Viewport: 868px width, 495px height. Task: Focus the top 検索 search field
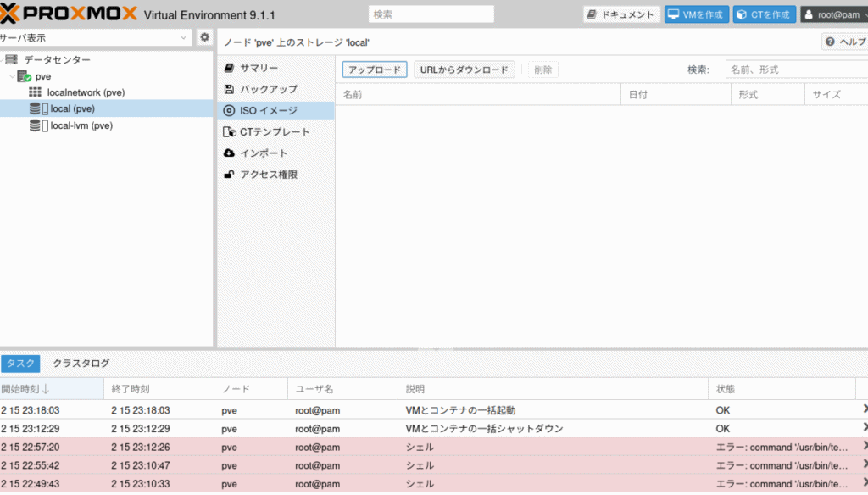[x=431, y=14]
